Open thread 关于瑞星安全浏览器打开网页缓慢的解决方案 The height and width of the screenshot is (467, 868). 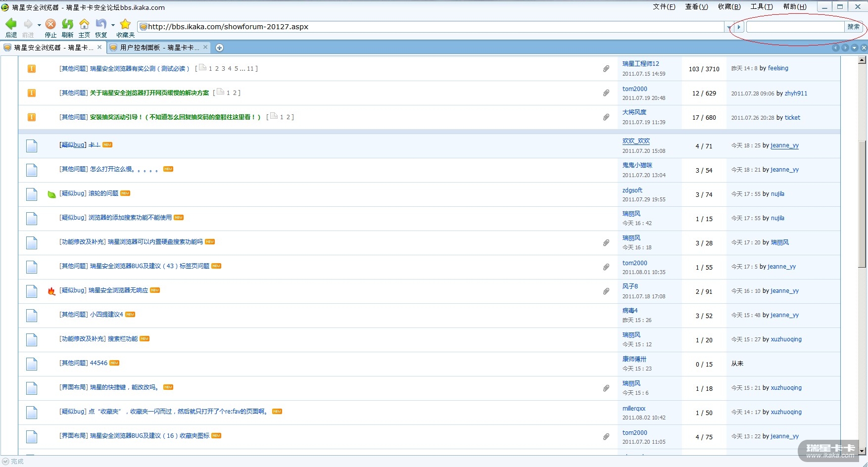coord(149,93)
